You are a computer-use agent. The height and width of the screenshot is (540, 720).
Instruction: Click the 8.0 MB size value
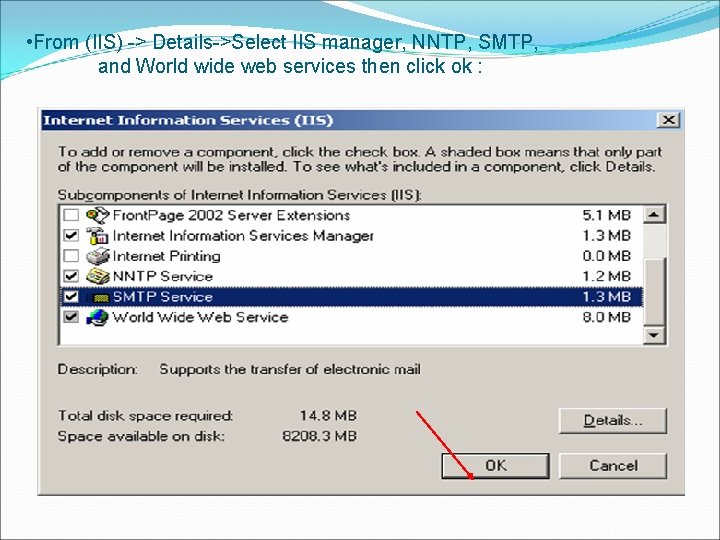click(x=607, y=317)
